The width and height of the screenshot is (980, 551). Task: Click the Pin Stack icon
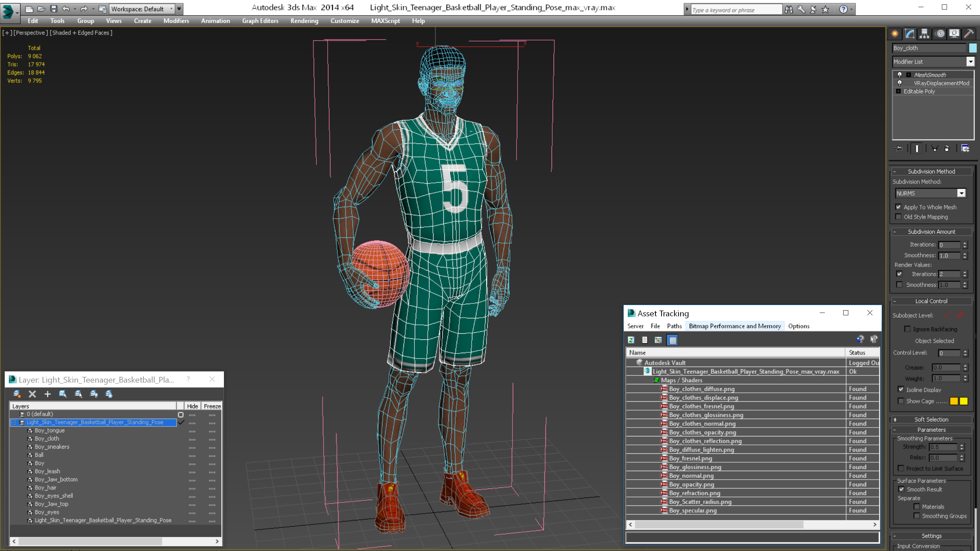point(899,148)
